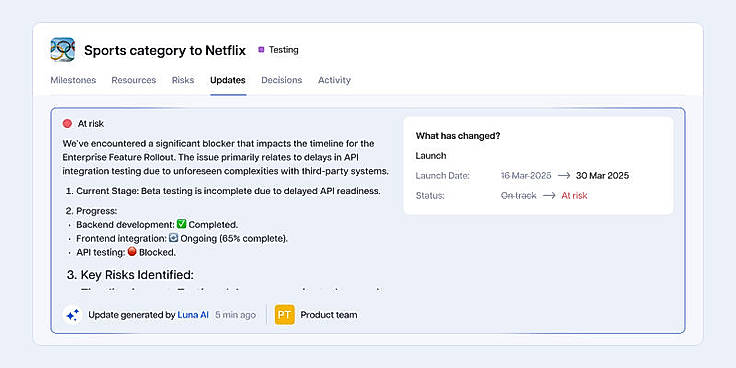Click the struck-through 16 Mar 2025 date

coord(526,176)
